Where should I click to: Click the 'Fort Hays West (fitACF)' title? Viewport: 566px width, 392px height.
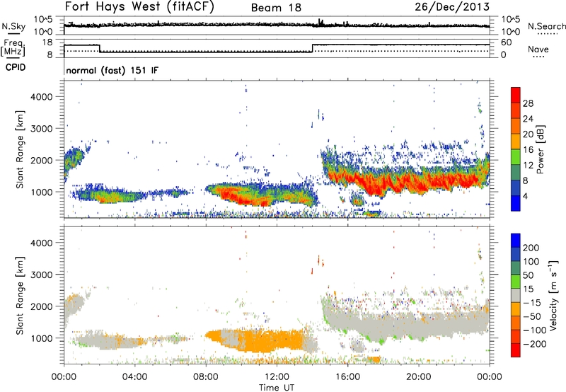point(139,7)
